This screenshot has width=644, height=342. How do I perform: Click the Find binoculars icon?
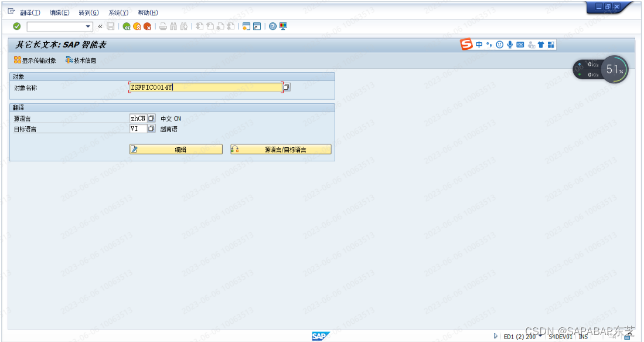[x=173, y=26]
